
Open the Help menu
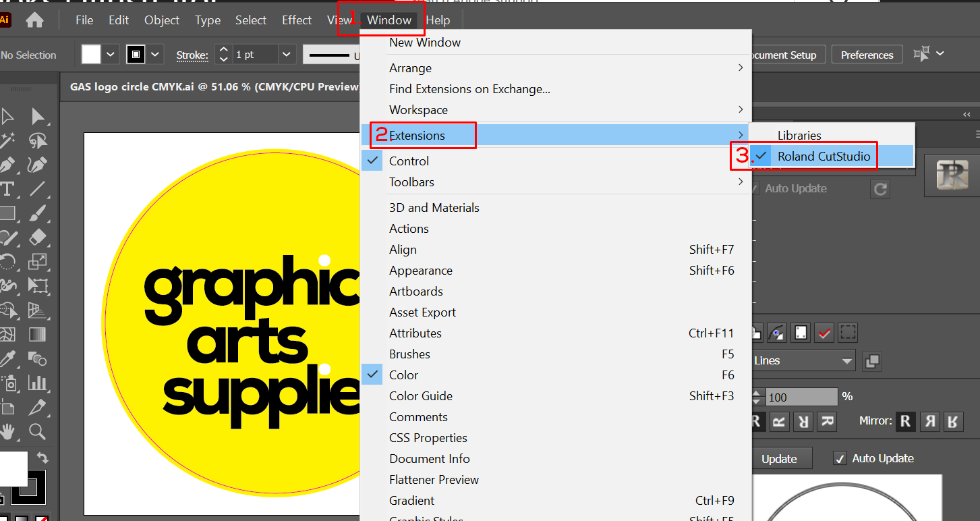coord(438,20)
